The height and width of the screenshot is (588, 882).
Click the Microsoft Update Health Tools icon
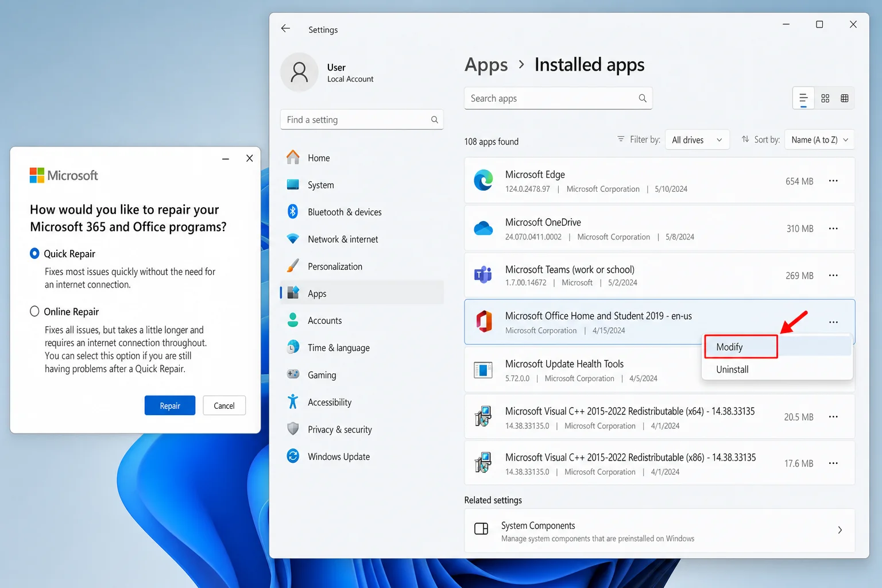[483, 370]
